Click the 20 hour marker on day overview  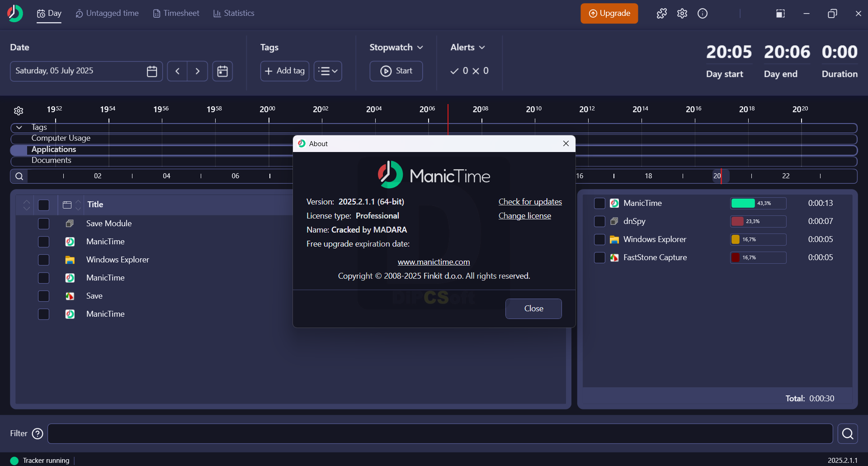(x=717, y=176)
